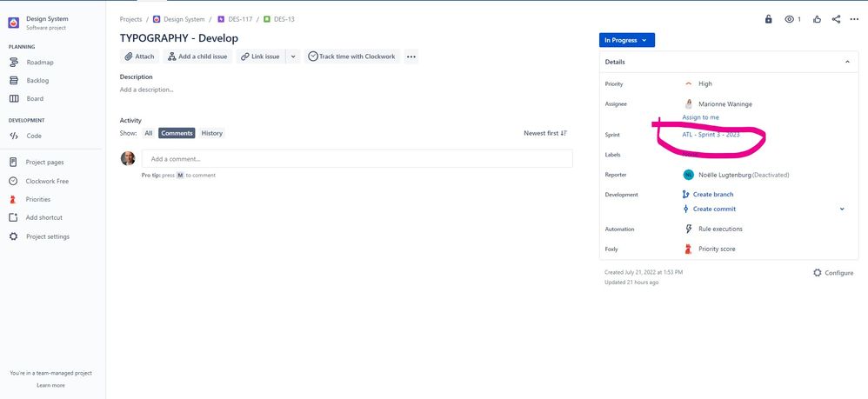This screenshot has width=868, height=399.
Task: Click the Link issue button
Action: pos(261,57)
